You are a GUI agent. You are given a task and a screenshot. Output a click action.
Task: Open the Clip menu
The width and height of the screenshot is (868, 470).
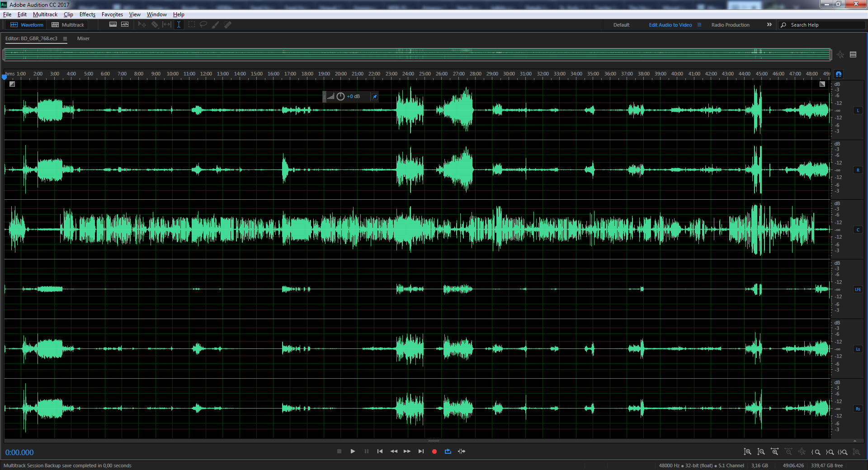(x=68, y=14)
